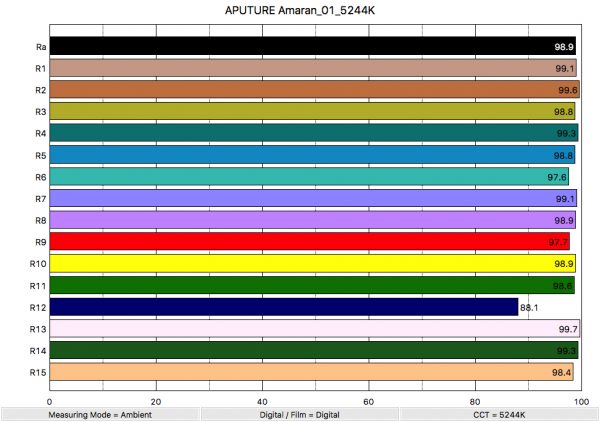Click the 99.7 value on R13 bar
Viewport: 600px width, 422px height.
pyautogui.click(x=568, y=329)
